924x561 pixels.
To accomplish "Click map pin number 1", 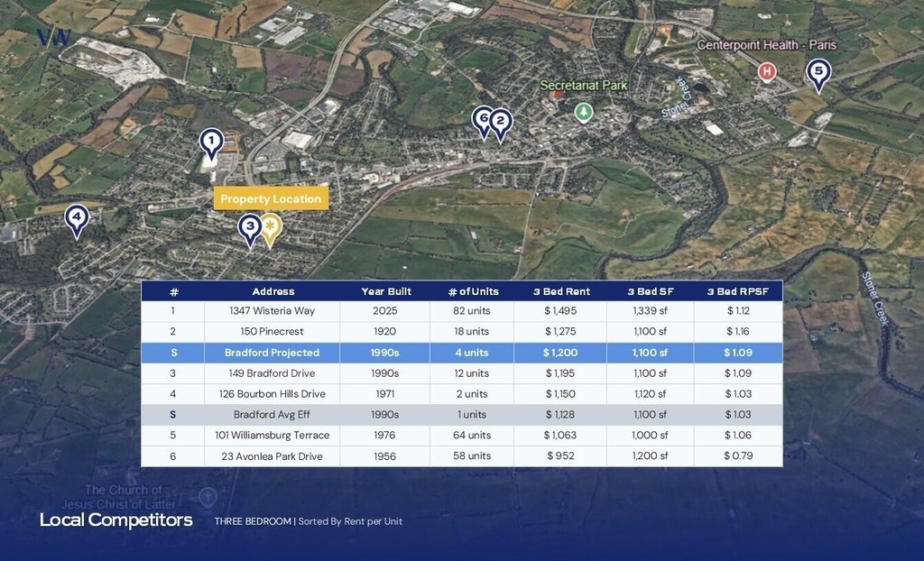I will tap(210, 143).
